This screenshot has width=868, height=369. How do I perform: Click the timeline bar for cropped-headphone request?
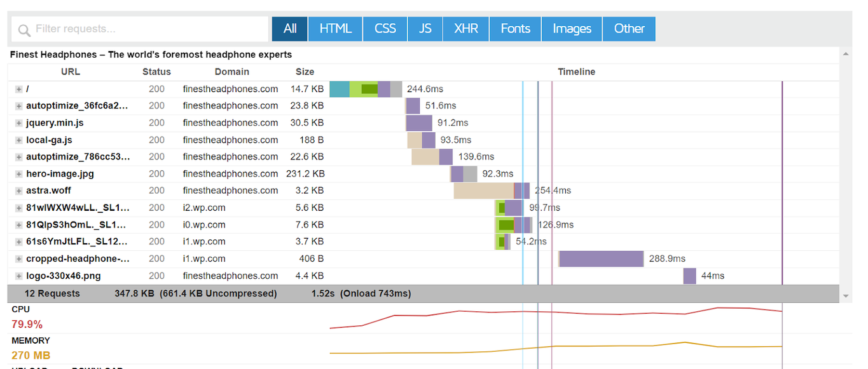[601, 258]
